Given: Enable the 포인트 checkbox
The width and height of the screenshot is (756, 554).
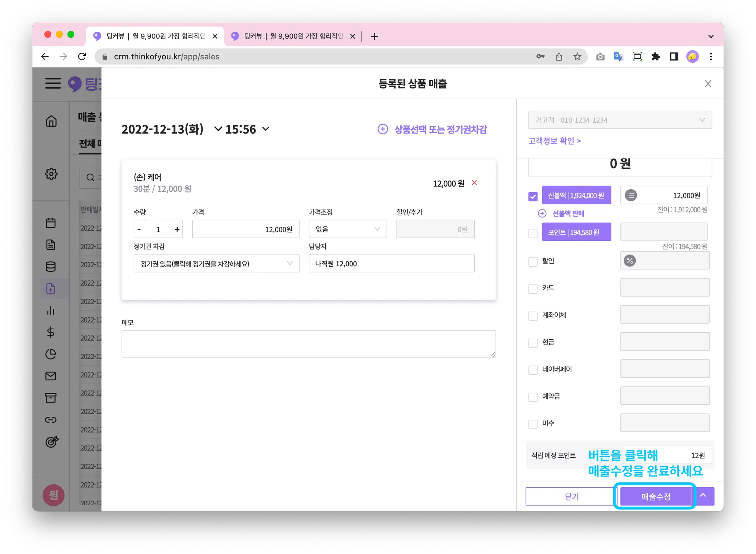Looking at the screenshot, I should [x=533, y=233].
